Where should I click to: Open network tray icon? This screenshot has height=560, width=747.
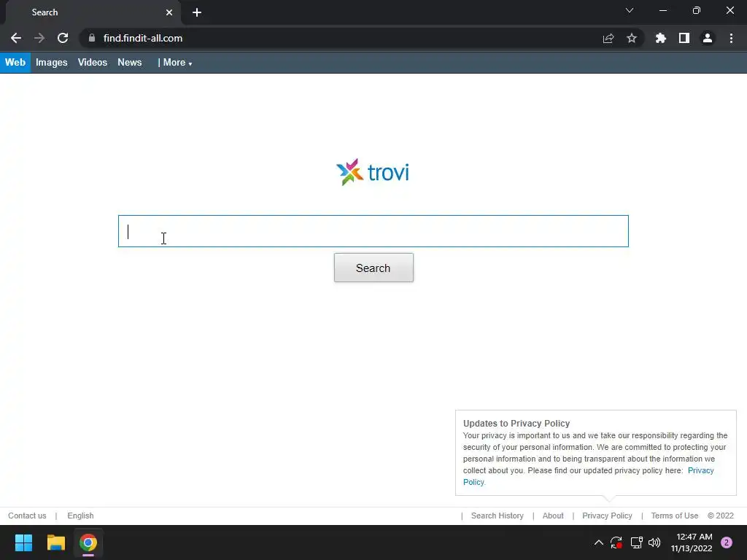coord(636,542)
